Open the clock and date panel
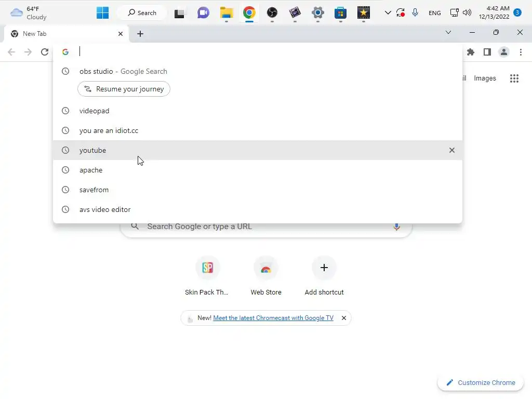 click(x=494, y=12)
